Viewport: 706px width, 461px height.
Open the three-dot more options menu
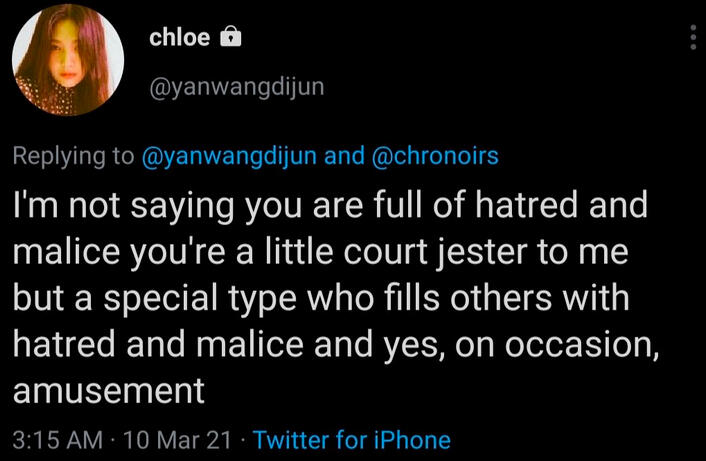click(692, 38)
